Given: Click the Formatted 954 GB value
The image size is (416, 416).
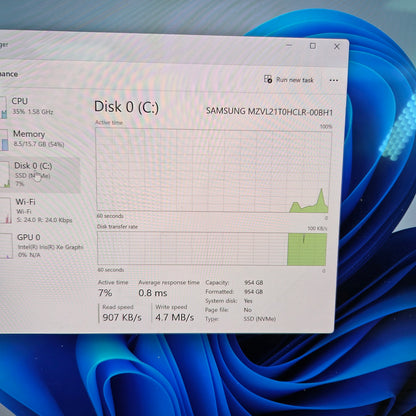Looking at the screenshot, I should pyautogui.click(x=253, y=292).
